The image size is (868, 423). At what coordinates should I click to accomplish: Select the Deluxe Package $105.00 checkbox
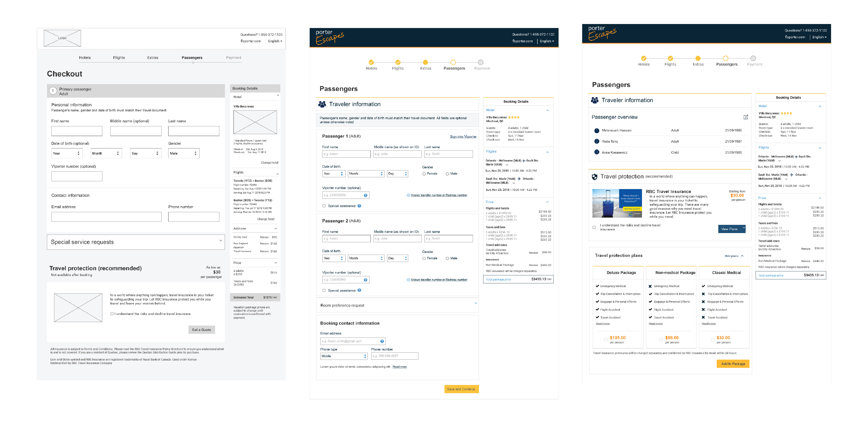point(606,339)
